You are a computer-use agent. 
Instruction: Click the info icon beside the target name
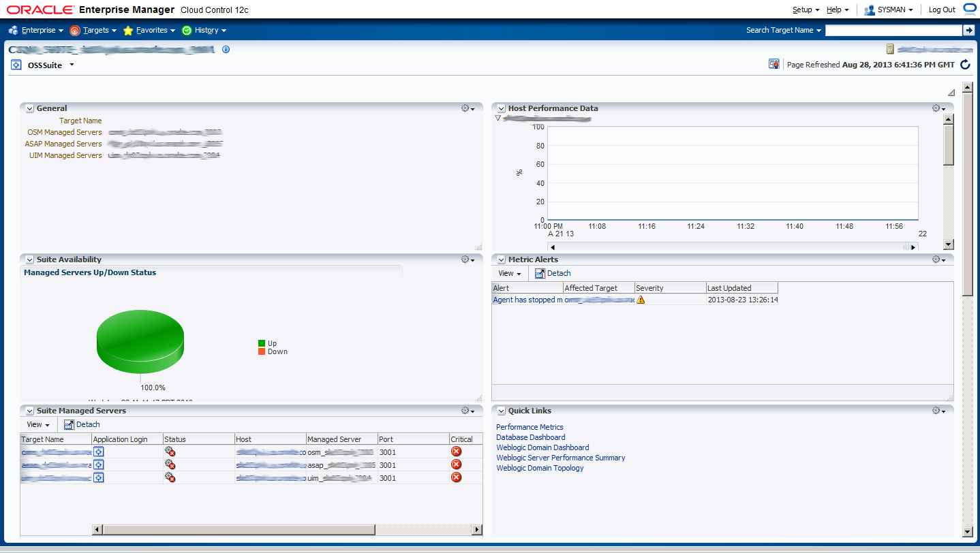click(x=226, y=49)
